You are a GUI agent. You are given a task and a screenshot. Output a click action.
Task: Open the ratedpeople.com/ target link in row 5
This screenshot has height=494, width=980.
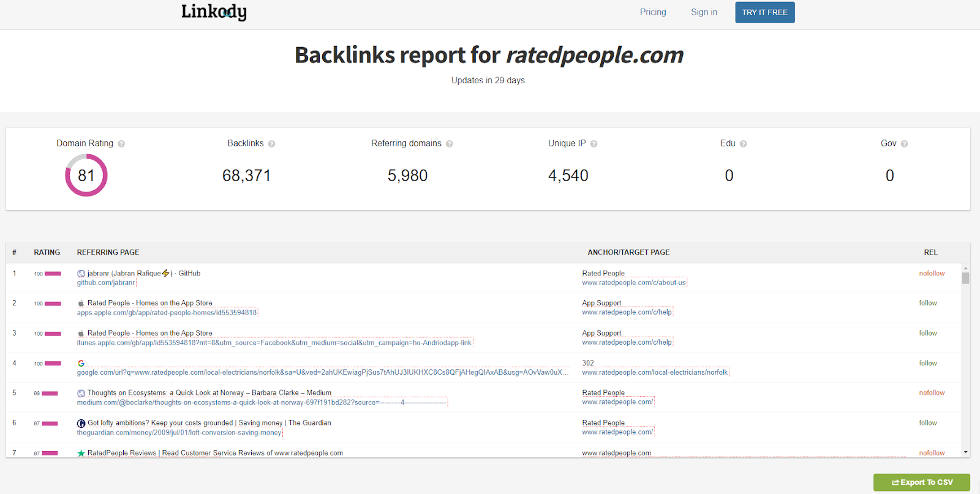[618, 402]
